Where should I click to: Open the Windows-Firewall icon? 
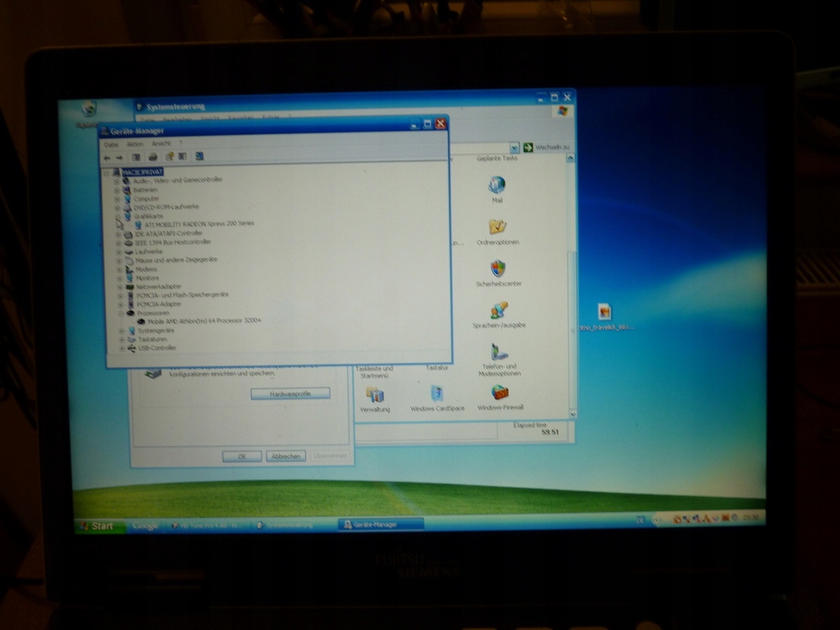[x=499, y=394]
